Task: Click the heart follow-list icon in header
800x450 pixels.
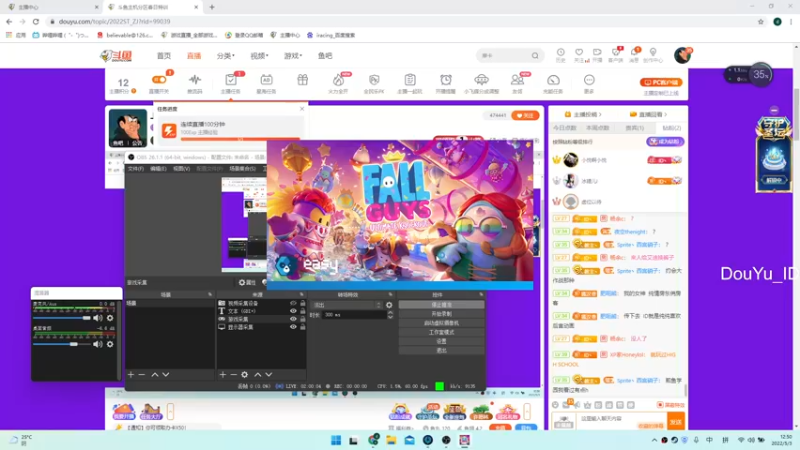Action: [x=579, y=53]
